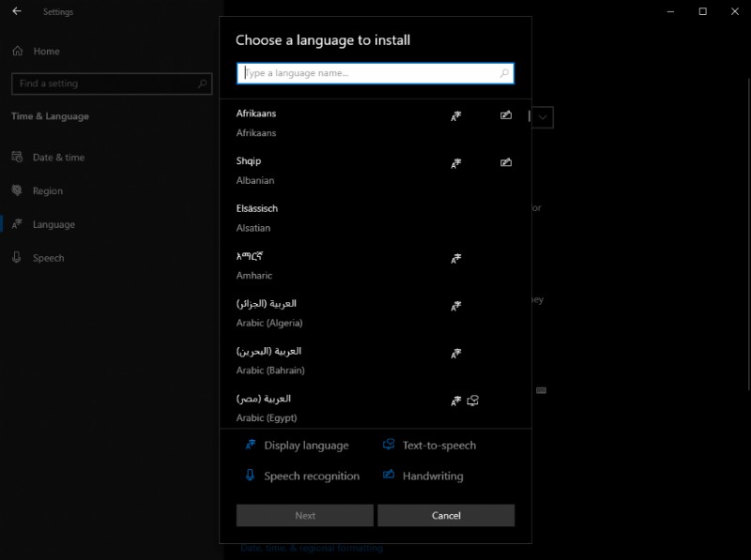Screen dimensions: 751x560
Task: Click the Display language icon beside Afrikaans
Action: [455, 115]
